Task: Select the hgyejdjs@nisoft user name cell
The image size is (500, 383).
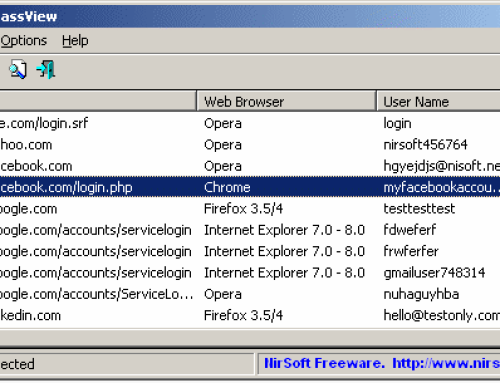Action: click(x=442, y=166)
